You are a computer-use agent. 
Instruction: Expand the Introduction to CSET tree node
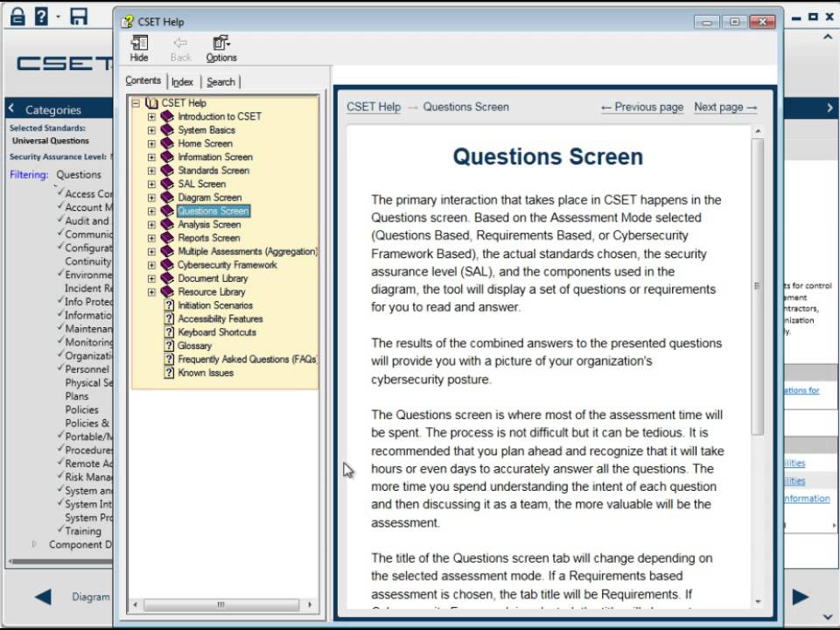pyautogui.click(x=151, y=116)
